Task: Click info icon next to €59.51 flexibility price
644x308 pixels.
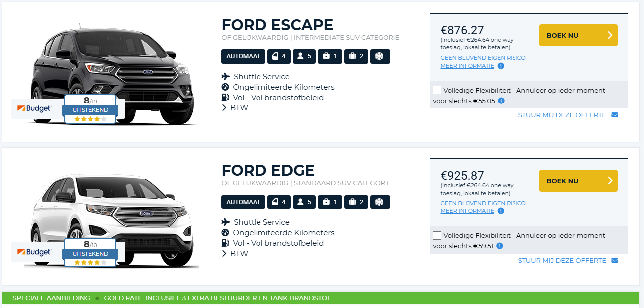Action: (x=500, y=246)
